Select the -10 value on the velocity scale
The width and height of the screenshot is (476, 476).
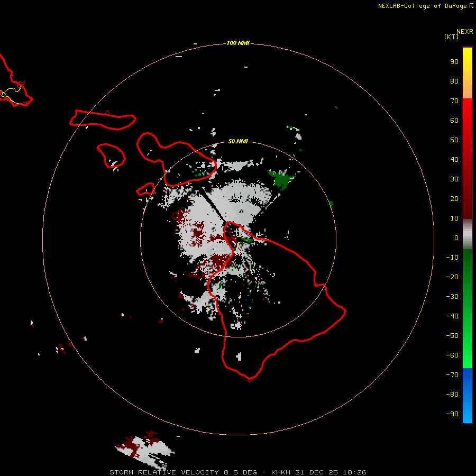(452, 258)
